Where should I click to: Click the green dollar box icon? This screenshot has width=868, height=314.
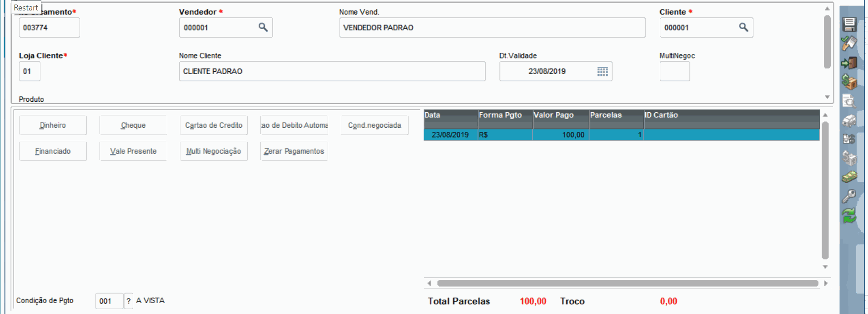[x=849, y=82]
